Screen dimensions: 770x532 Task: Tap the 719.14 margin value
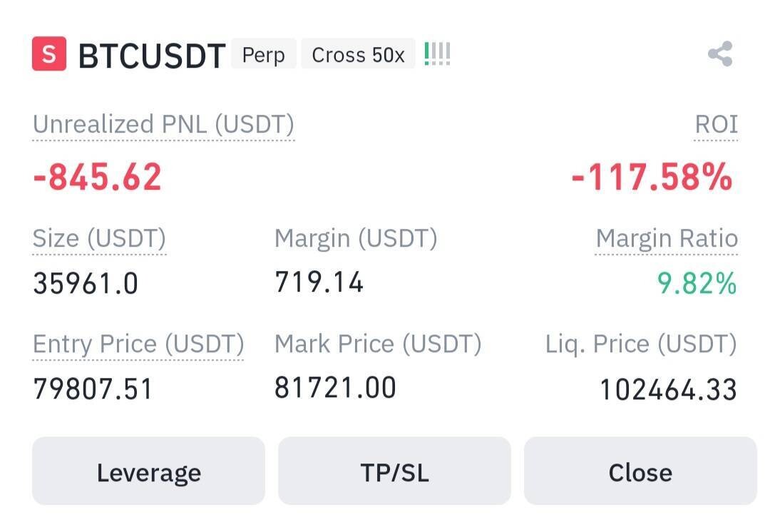click(319, 282)
